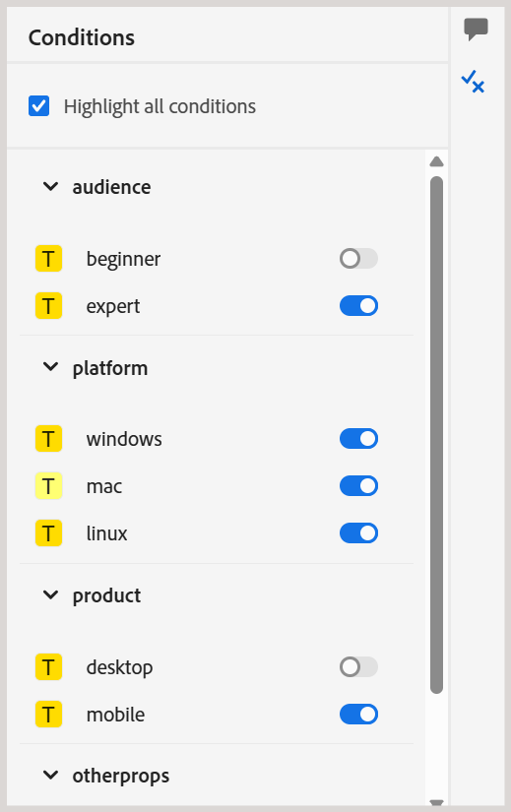Open the comments panel icon

pos(476,29)
